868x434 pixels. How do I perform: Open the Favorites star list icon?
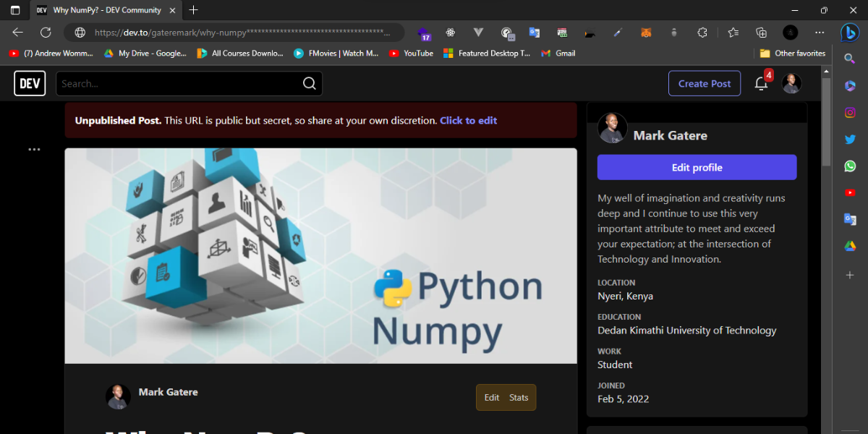point(733,33)
